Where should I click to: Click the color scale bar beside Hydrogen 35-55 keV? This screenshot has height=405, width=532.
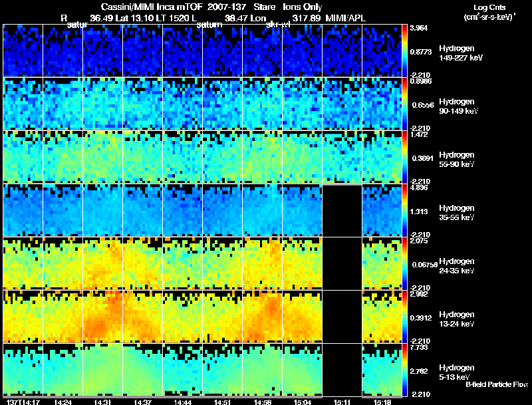404,210
